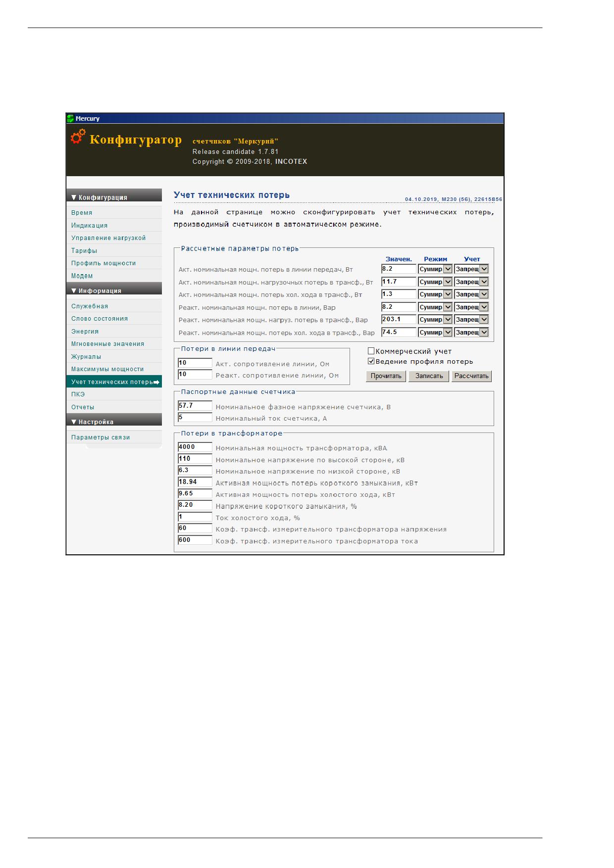The height and width of the screenshot is (868, 614).
Task: Open Режим dropdown for line loss power
Action: click(x=435, y=269)
